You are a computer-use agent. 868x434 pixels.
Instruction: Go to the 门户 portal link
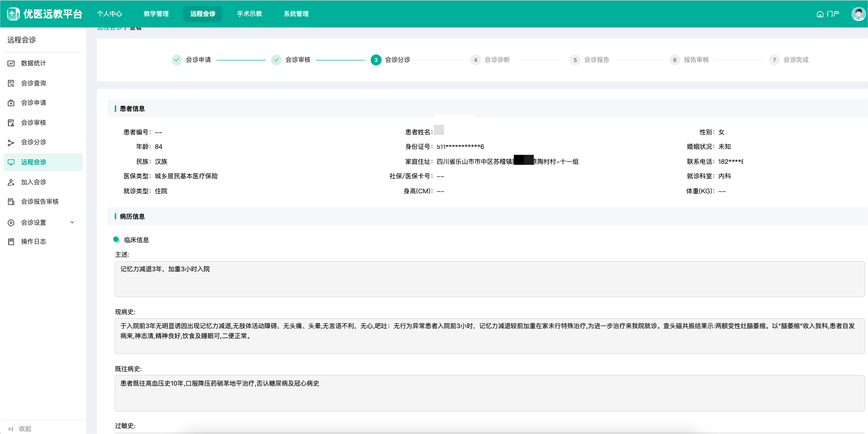coord(828,14)
